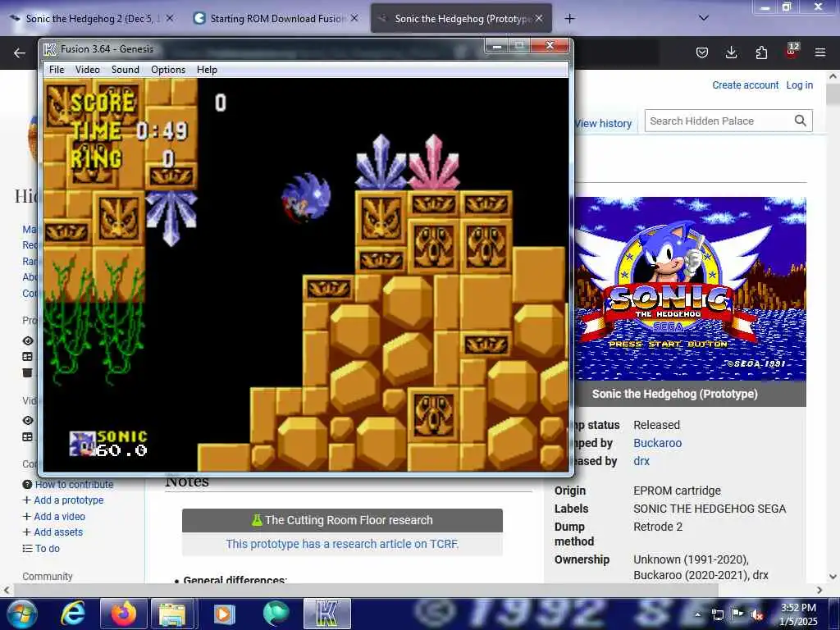Launch Internet Explorer from taskbar
Viewport: 840px width, 630px height.
point(73,614)
